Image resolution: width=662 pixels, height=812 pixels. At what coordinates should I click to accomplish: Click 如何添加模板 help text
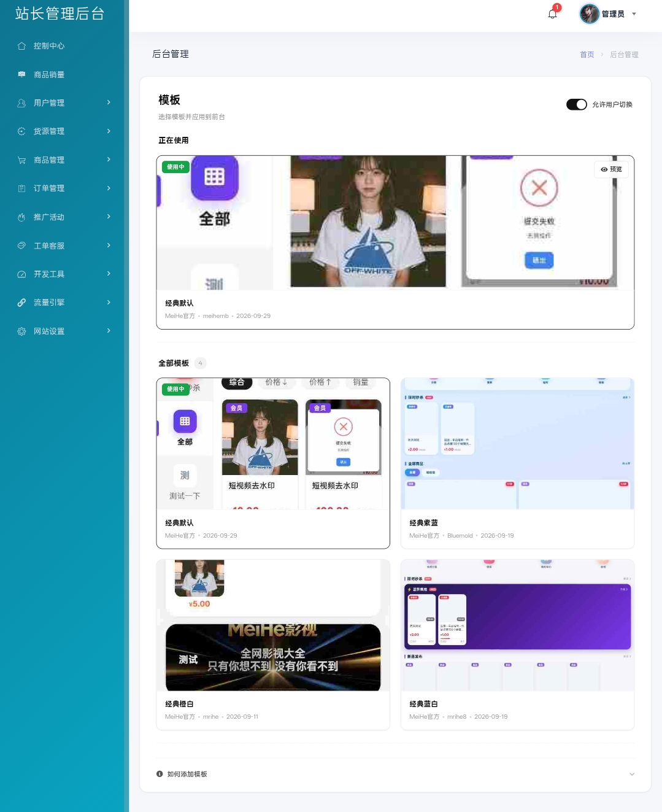pyautogui.click(x=187, y=774)
